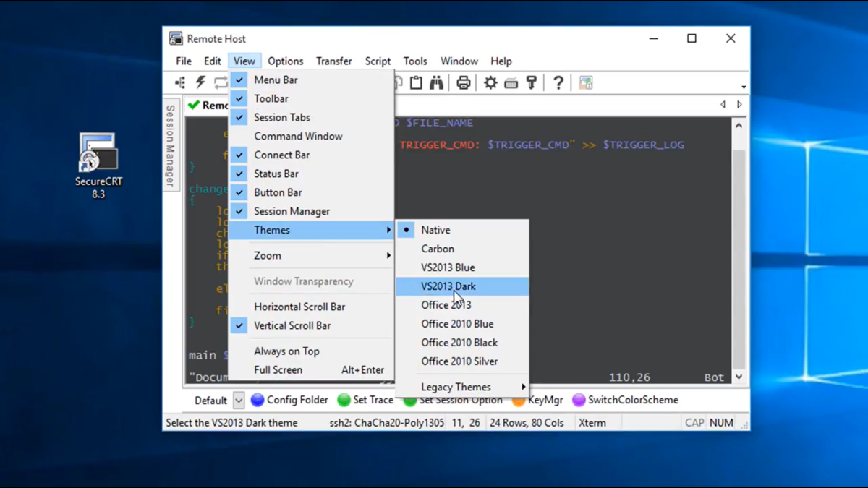The image size is (868, 488).
Task: Toggle the Menu Bar option
Action: coord(312,80)
